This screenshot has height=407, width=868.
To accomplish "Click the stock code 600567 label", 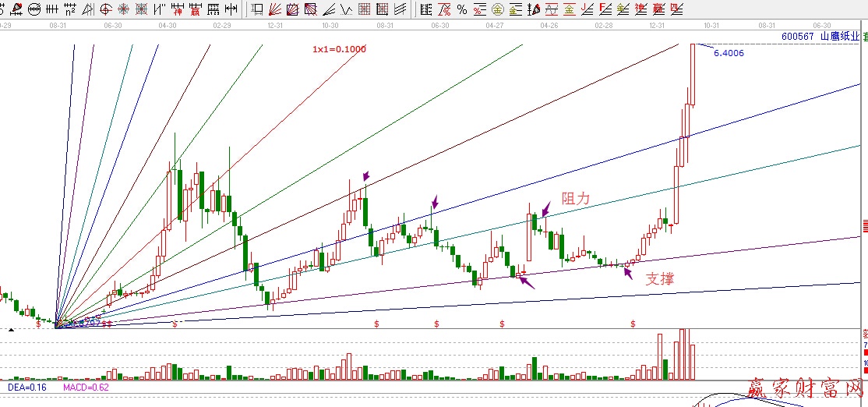I will (x=798, y=36).
